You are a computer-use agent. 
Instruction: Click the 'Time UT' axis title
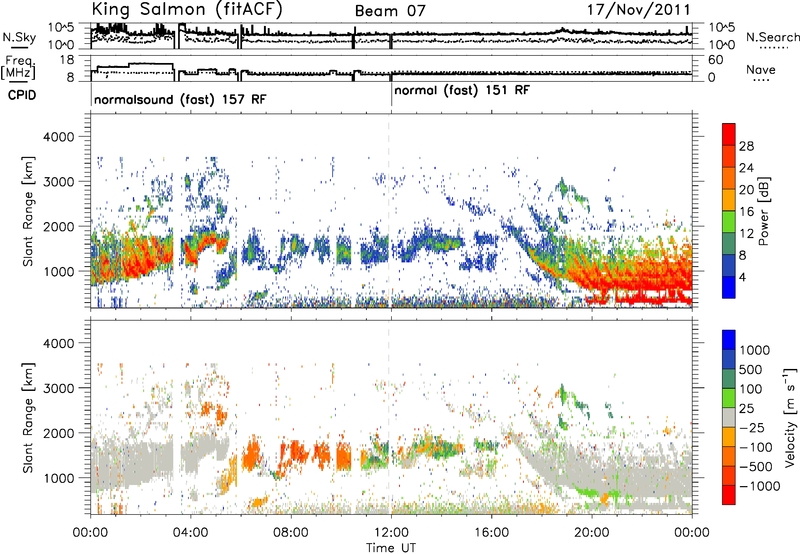point(391,547)
